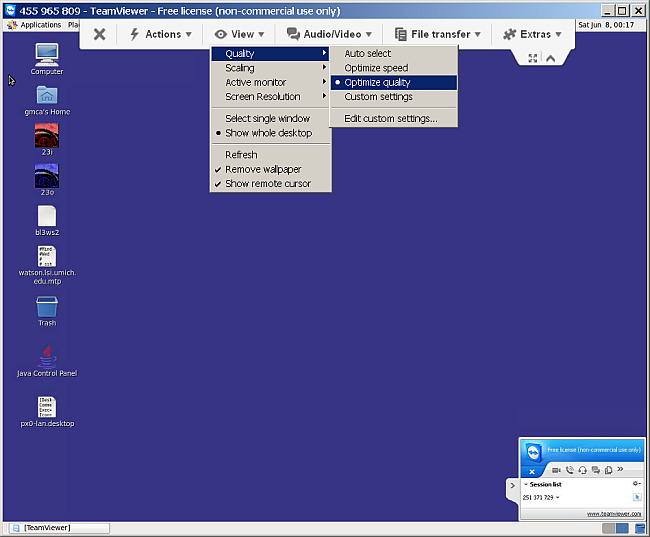Close the TeamViewer session panel X
The height and width of the screenshot is (537, 650).
pyautogui.click(x=532, y=472)
